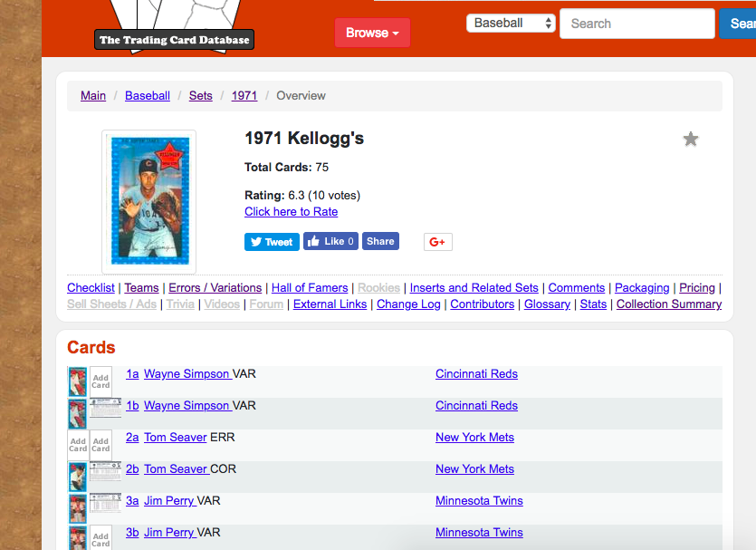Image resolution: width=756 pixels, height=550 pixels.
Task: Open Errors / Variations link
Action: tap(215, 287)
